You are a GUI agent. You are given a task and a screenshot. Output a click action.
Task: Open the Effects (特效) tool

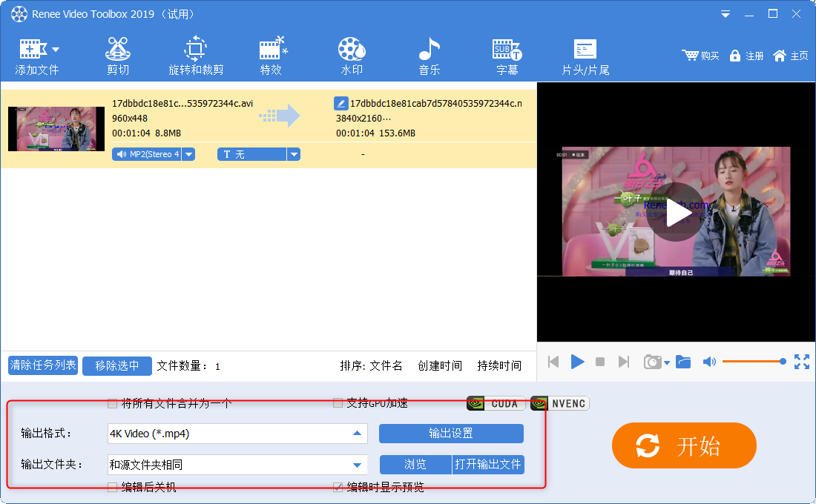pyautogui.click(x=272, y=56)
